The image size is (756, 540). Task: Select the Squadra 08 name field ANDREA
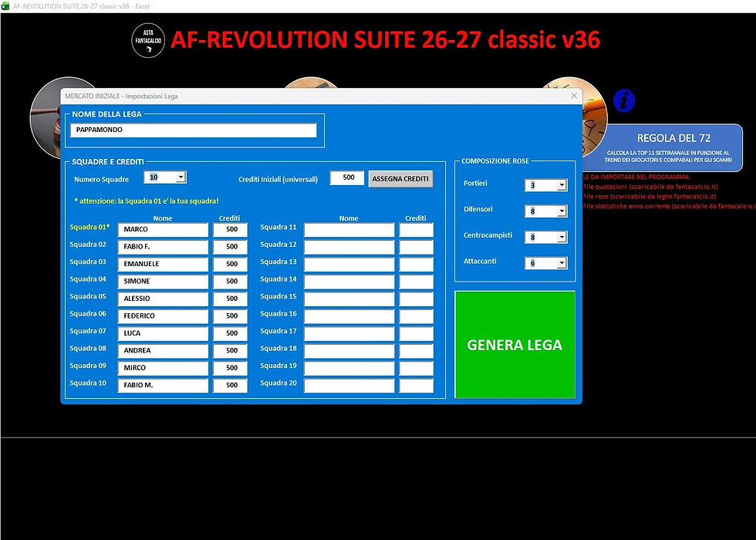point(163,351)
